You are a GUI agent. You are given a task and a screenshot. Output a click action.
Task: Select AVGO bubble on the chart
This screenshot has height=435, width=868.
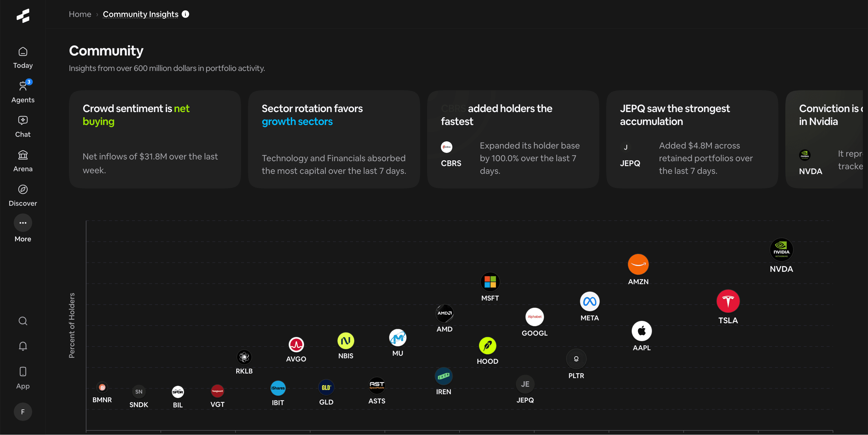296,344
